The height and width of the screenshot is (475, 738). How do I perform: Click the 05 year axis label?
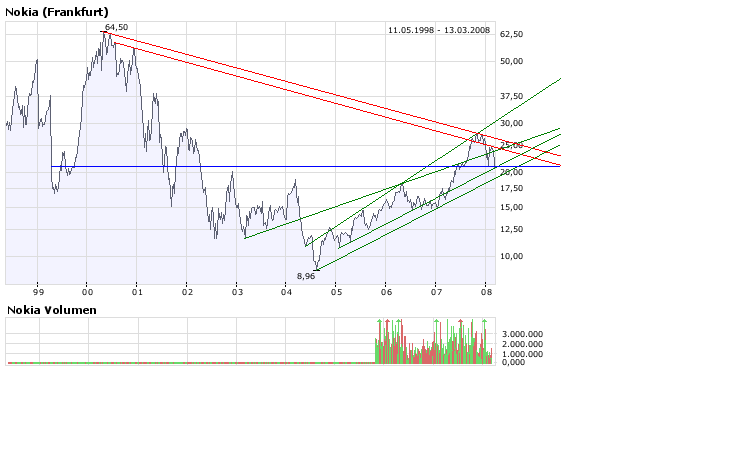click(336, 292)
